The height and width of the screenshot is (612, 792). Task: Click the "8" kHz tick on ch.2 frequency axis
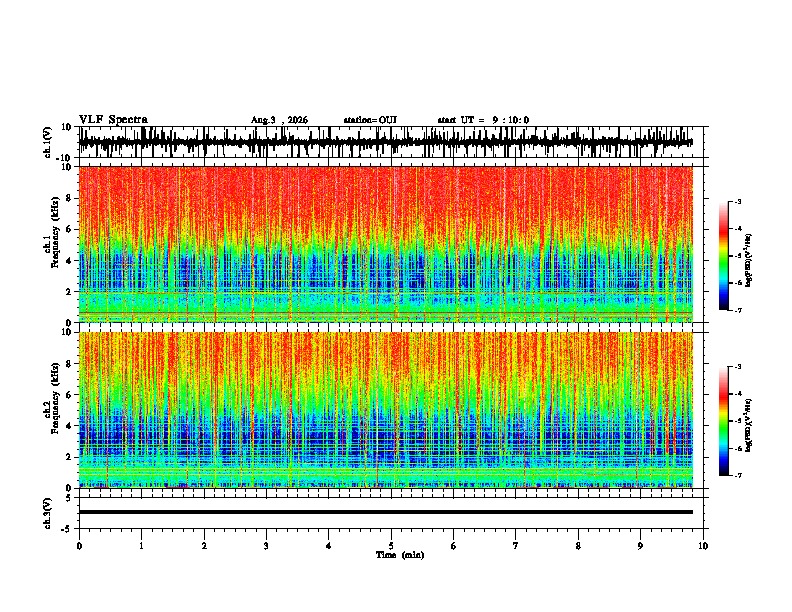[x=69, y=364]
